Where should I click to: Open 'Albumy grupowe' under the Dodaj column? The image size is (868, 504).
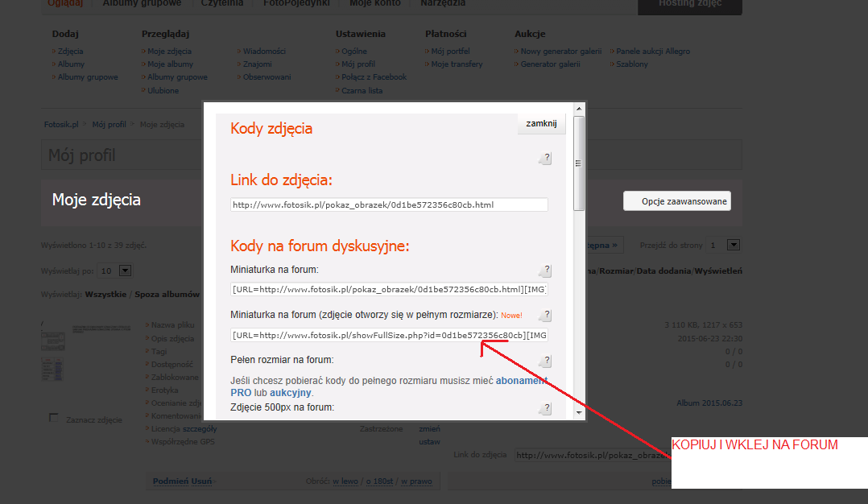88,77
